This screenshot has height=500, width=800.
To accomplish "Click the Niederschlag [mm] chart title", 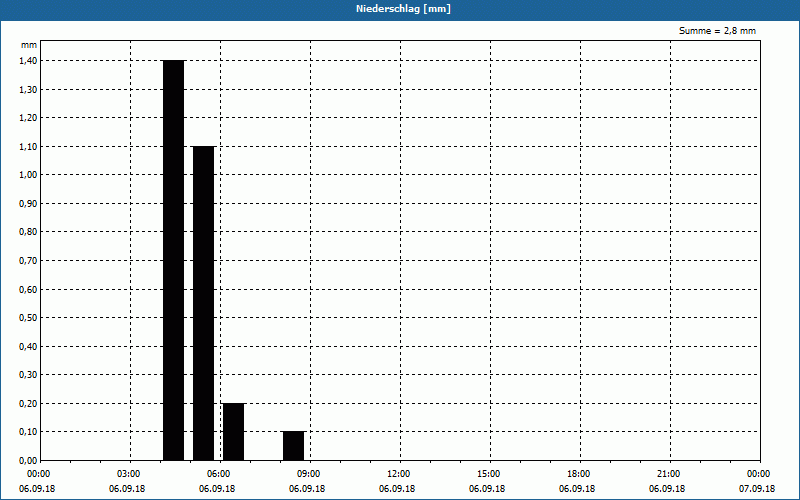I will tap(403, 9).
